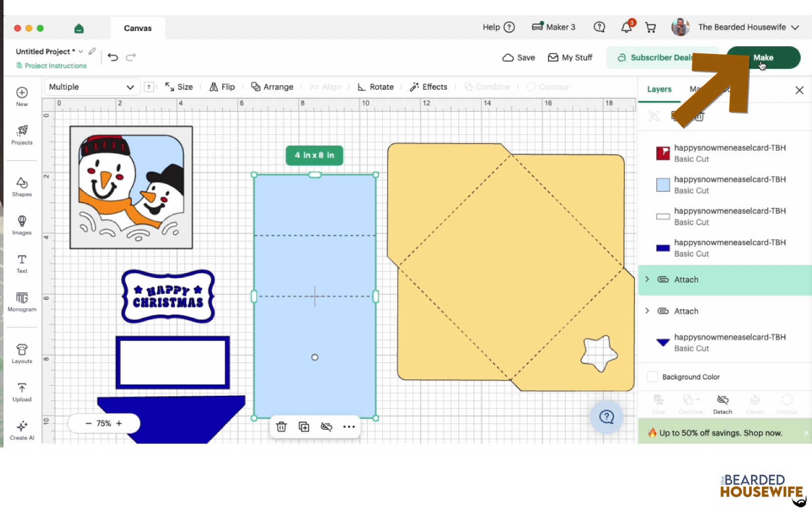Viewport: 812px width, 516px height.
Task: Open the New canvas tool
Action: tap(22, 96)
